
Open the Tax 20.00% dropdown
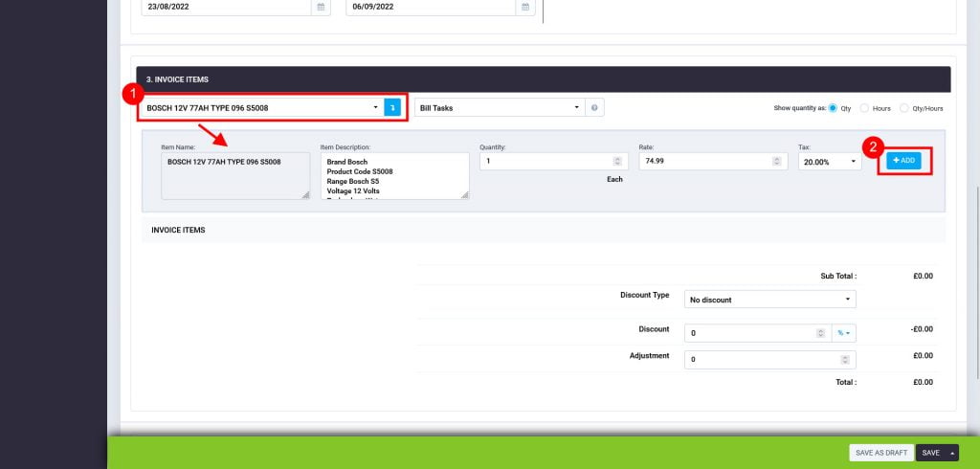830,162
